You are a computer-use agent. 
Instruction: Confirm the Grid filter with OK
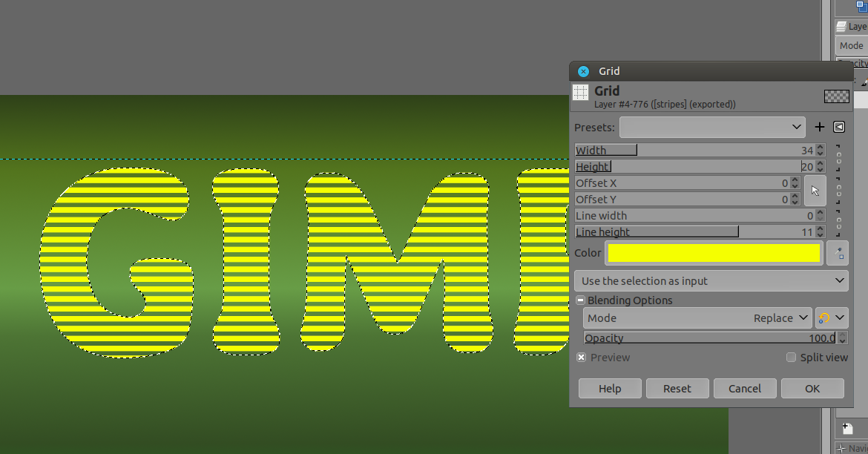812,389
